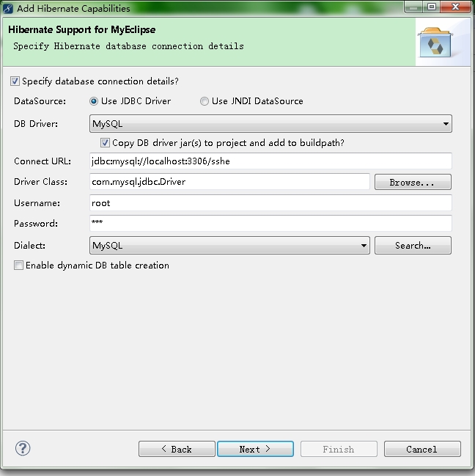Viewport: 475px width, 476px height.
Task: Open the Dialect MySQL dropdown
Action: coord(229,245)
